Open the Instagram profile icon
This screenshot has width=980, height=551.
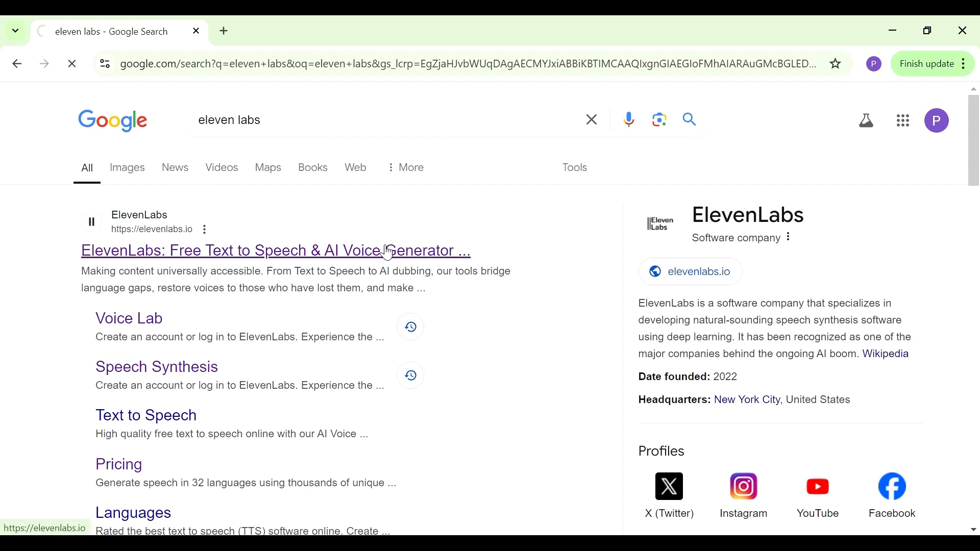744,487
